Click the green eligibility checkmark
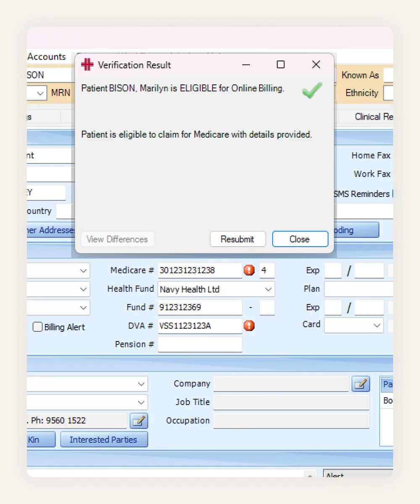Viewport: 420px width, 504px height. tap(312, 90)
